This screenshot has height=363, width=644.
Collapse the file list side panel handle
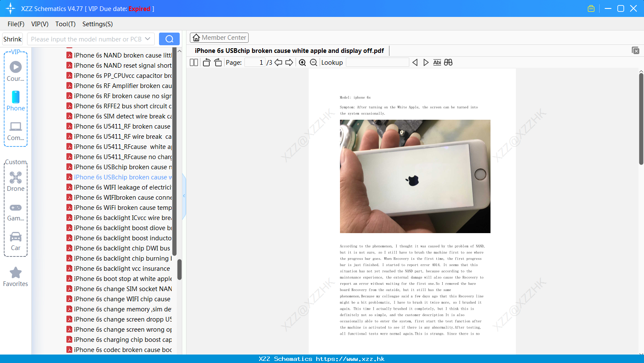[x=184, y=196]
